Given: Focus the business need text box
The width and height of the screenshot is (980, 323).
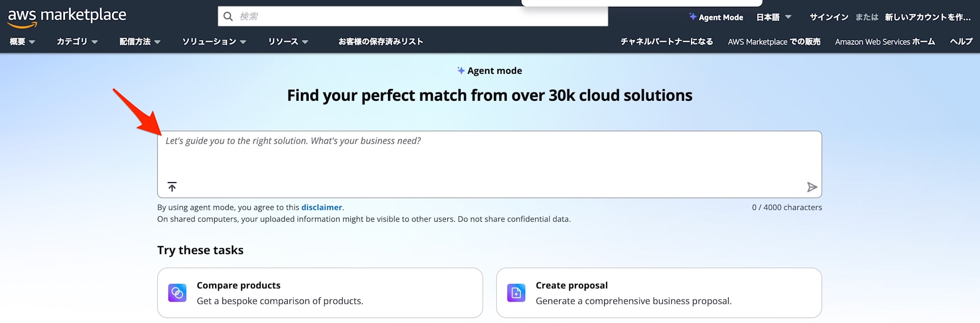Looking at the screenshot, I should point(489,157).
